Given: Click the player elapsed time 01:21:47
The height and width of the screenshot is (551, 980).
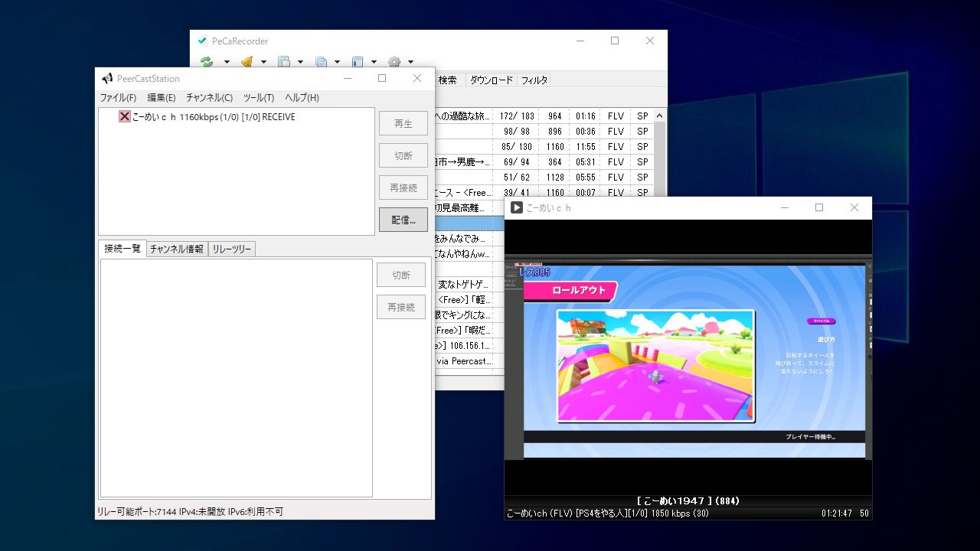Looking at the screenshot, I should (837, 514).
